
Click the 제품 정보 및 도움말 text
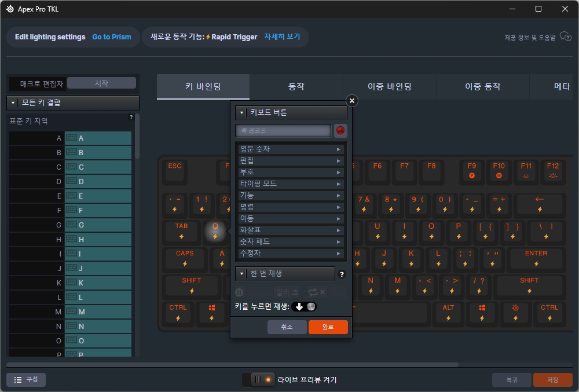pyautogui.click(x=530, y=37)
